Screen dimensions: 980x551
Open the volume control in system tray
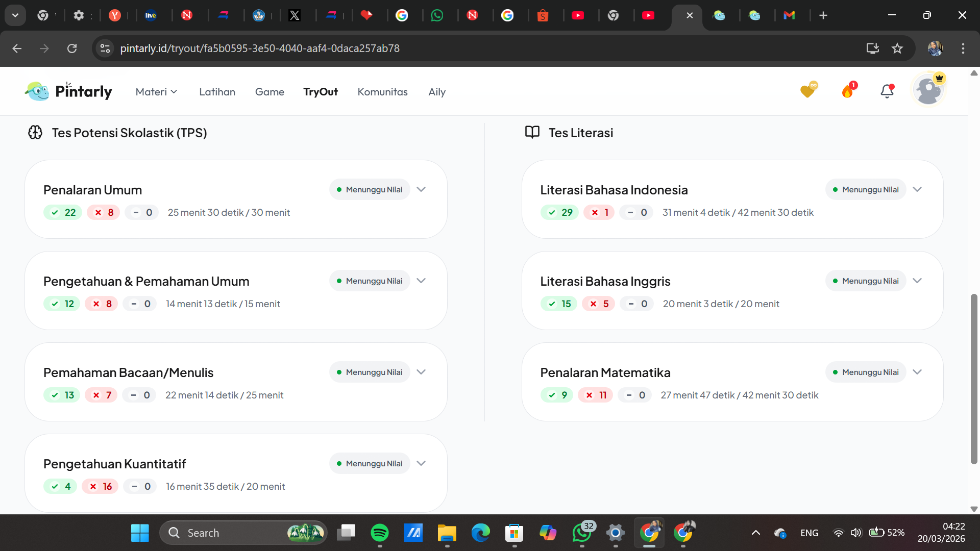pos(856,533)
